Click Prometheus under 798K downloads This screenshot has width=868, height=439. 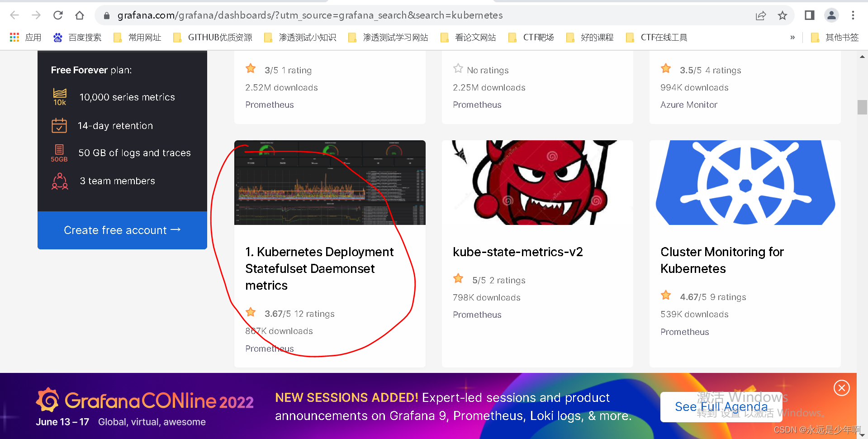(477, 315)
